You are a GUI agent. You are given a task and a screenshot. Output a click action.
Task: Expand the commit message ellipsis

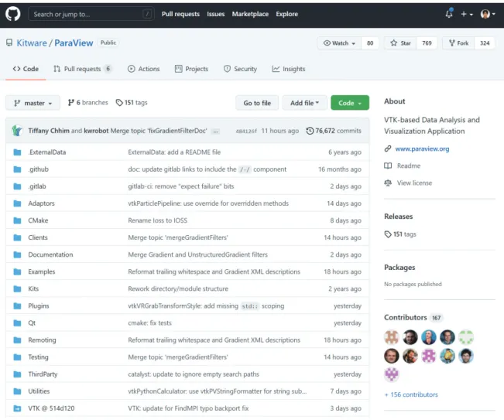216,131
